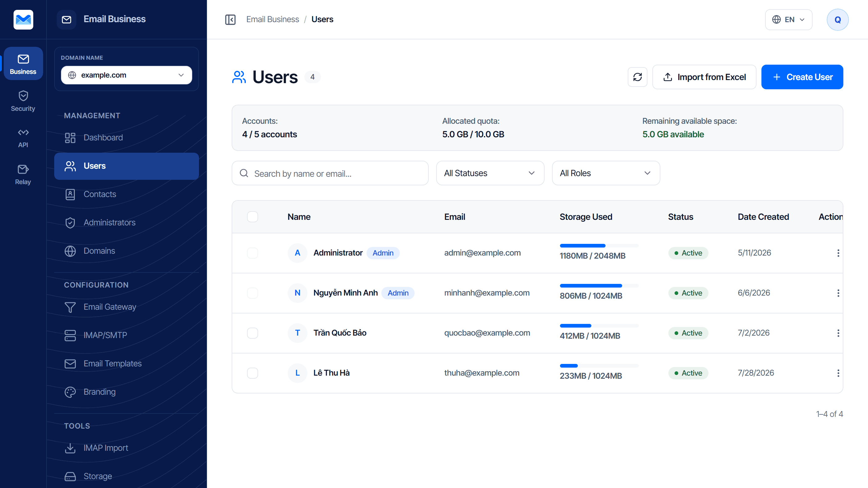Click the Lê Thu Hà storage usage bar
This screenshot has height=488, width=868.
coord(599,366)
